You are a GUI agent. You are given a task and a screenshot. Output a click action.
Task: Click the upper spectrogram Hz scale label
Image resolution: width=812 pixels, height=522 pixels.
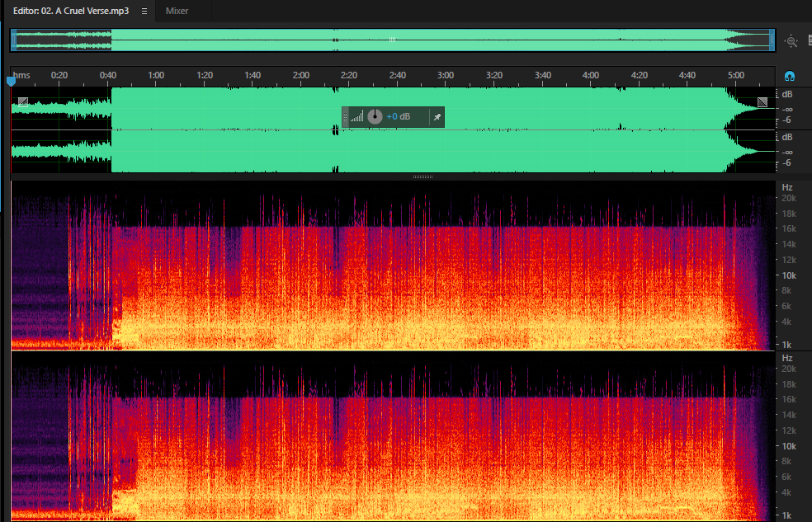787,188
